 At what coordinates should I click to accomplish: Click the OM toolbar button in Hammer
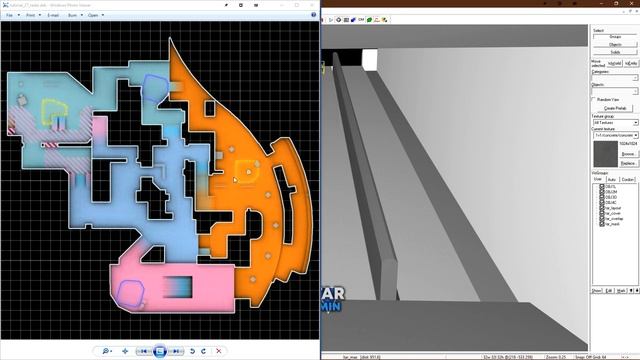[361, 20]
